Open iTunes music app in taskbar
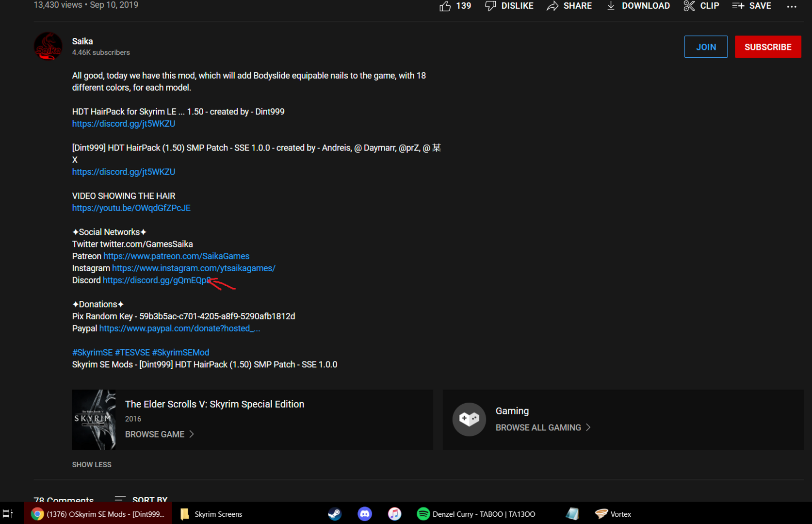812x524 pixels. click(395, 514)
